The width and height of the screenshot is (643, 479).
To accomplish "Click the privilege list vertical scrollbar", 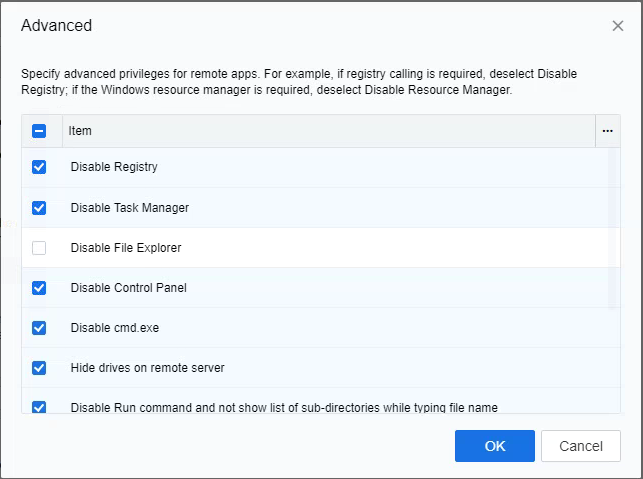I will pyautogui.click(x=613, y=228).
